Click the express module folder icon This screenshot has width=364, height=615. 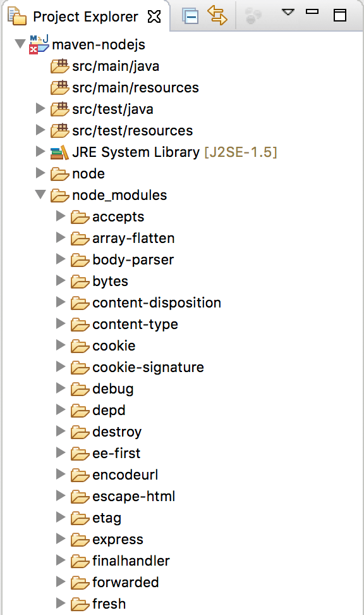click(80, 539)
